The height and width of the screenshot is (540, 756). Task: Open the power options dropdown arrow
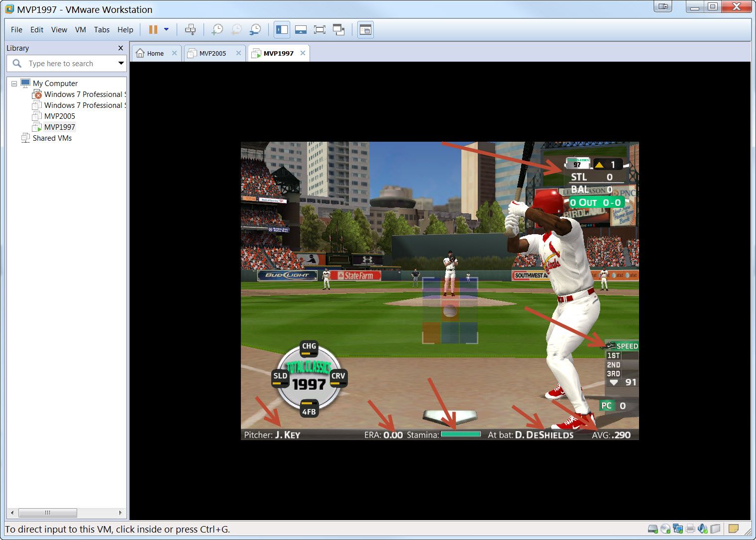[x=166, y=29]
